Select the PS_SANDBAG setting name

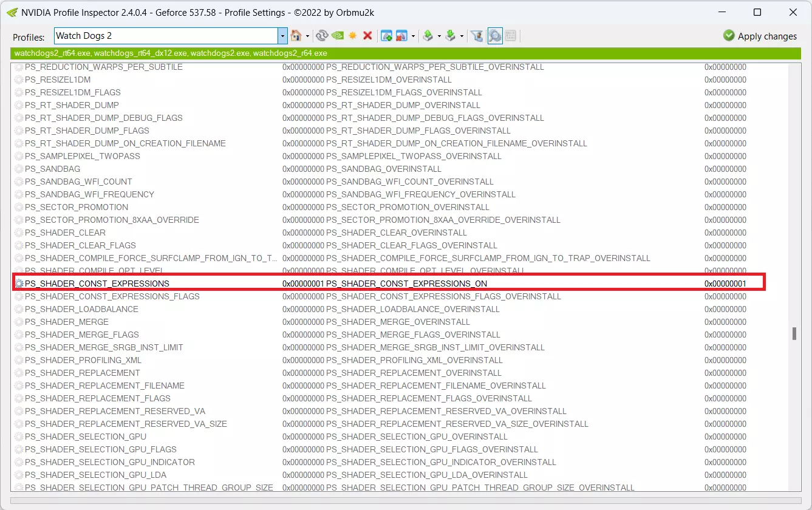(52, 169)
